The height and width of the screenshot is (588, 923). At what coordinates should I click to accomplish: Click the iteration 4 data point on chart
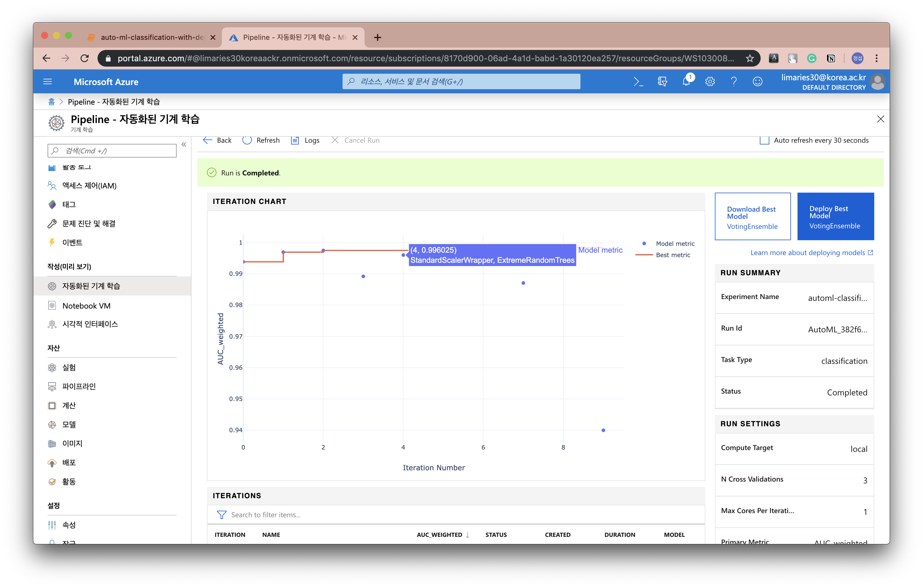coord(404,252)
